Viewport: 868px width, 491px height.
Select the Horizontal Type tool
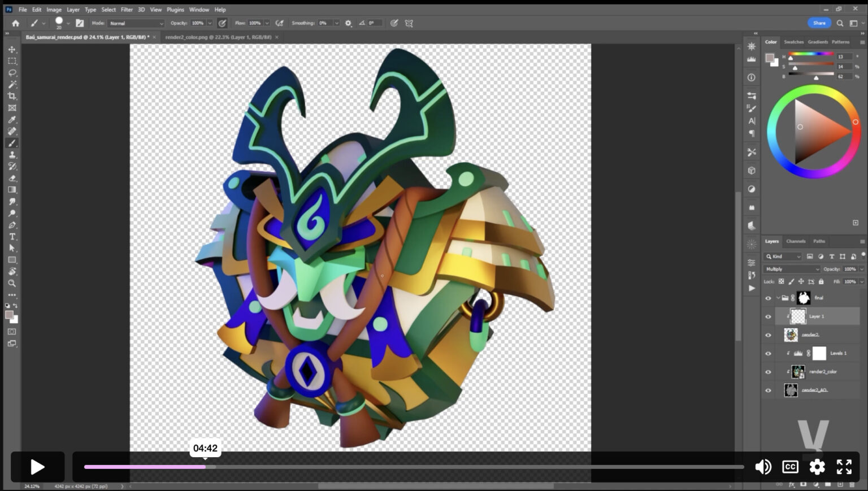(x=12, y=237)
